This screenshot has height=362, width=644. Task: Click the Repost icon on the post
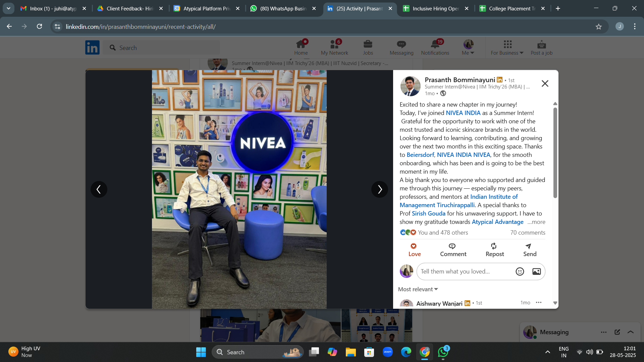click(494, 246)
